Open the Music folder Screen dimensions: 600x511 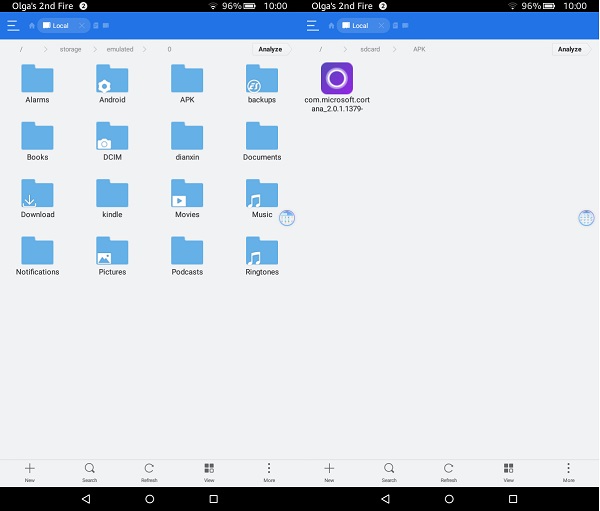262,198
